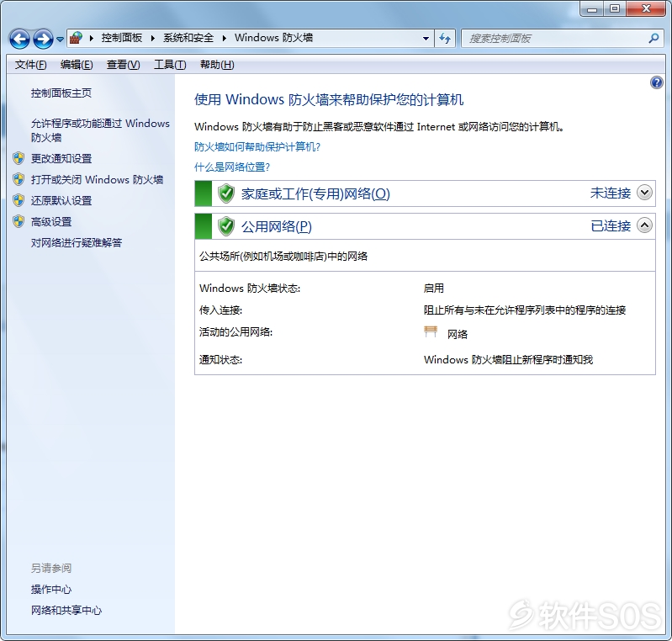Open 操作中心 link
672x641 pixels.
51,590
